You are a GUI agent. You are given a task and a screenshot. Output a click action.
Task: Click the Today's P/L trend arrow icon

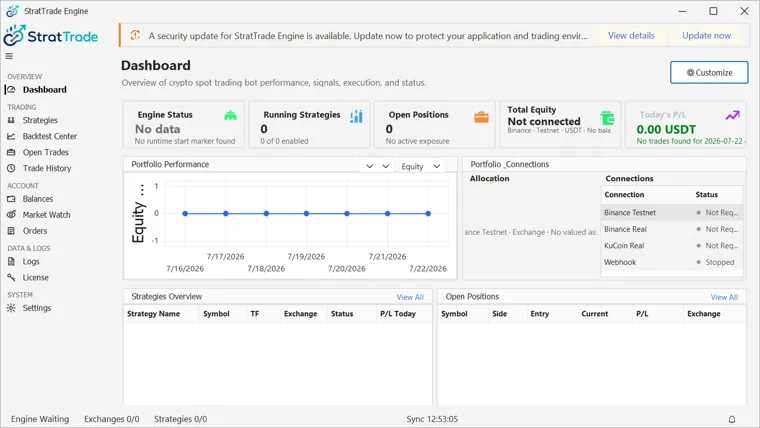coord(732,115)
